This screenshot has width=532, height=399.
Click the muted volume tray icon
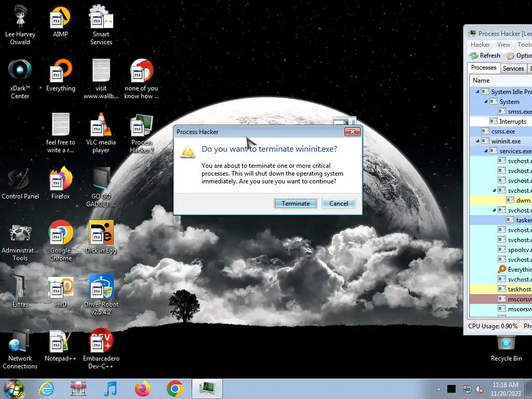480,390
